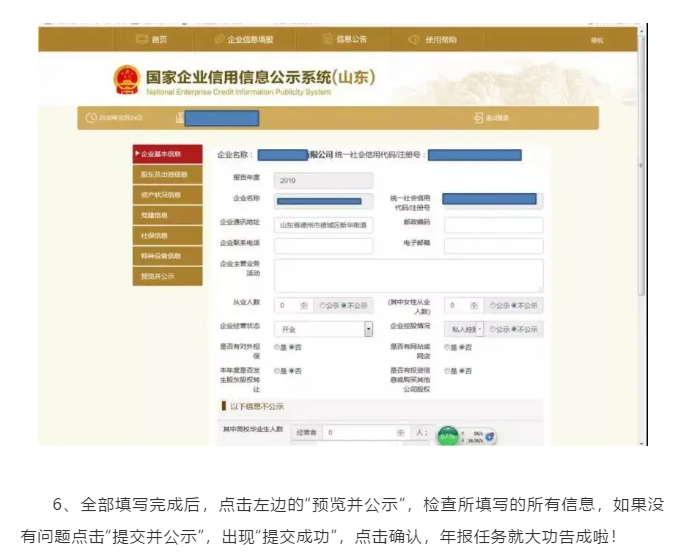Open the 企业经营状态 dropdown showing 开业
The width and height of the screenshot is (683, 555).
[x=323, y=329]
